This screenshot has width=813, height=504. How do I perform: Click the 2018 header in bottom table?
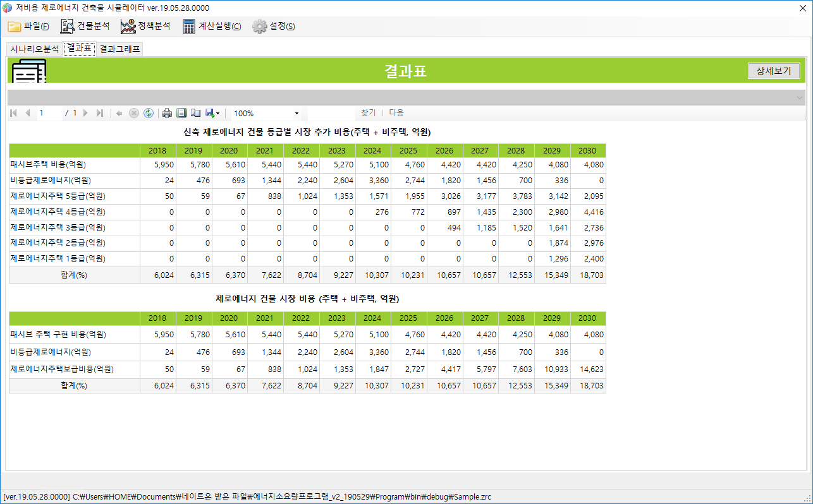(x=157, y=318)
